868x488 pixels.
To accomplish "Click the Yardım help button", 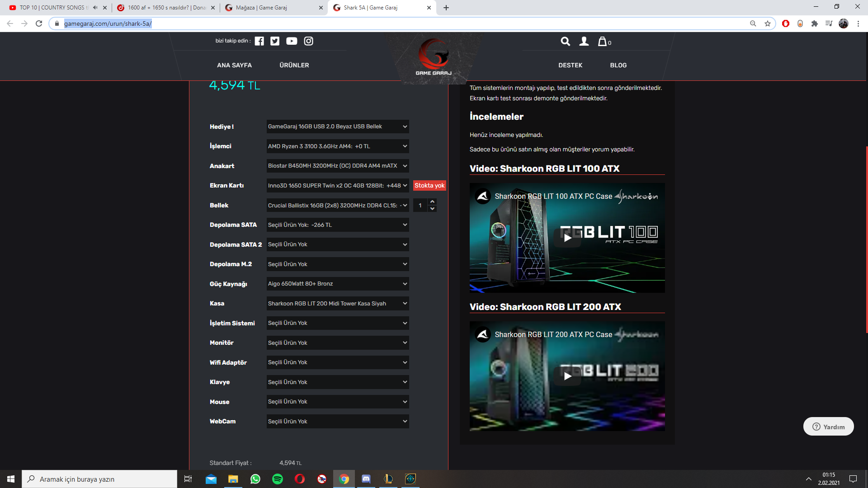I will point(828,427).
